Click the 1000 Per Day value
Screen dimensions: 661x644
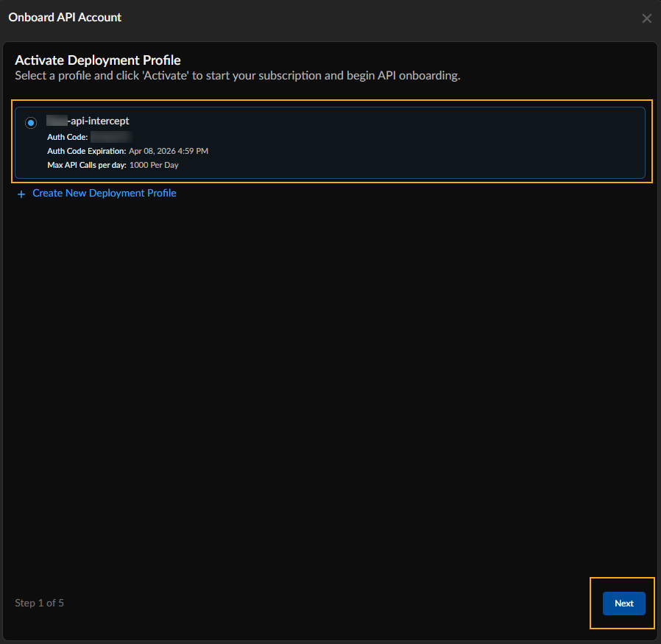point(154,165)
